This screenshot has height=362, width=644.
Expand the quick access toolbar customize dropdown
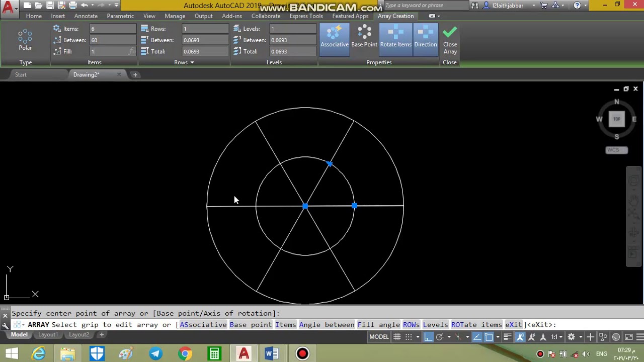[116, 6]
